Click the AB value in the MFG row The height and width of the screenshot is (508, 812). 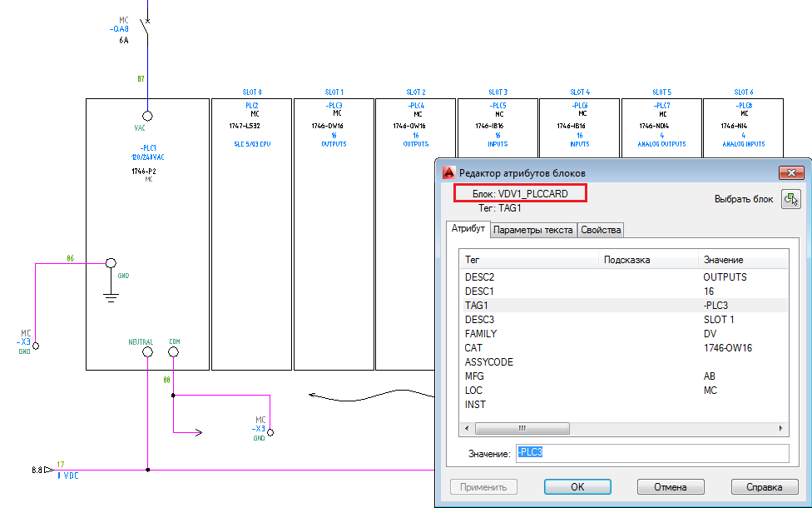pyautogui.click(x=710, y=376)
